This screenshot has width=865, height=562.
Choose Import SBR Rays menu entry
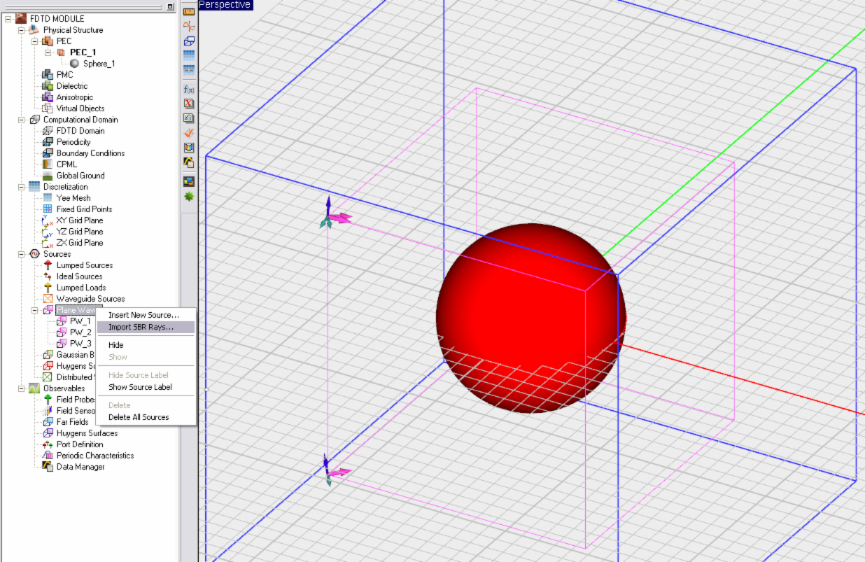pos(141,327)
